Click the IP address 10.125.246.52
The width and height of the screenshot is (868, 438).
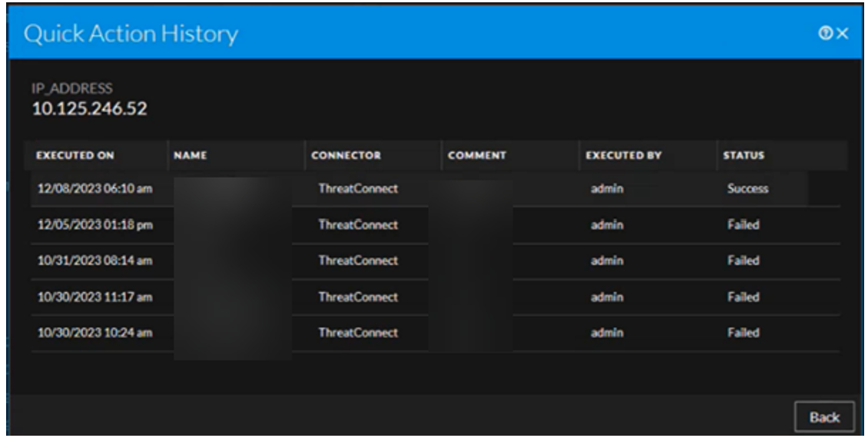point(90,108)
